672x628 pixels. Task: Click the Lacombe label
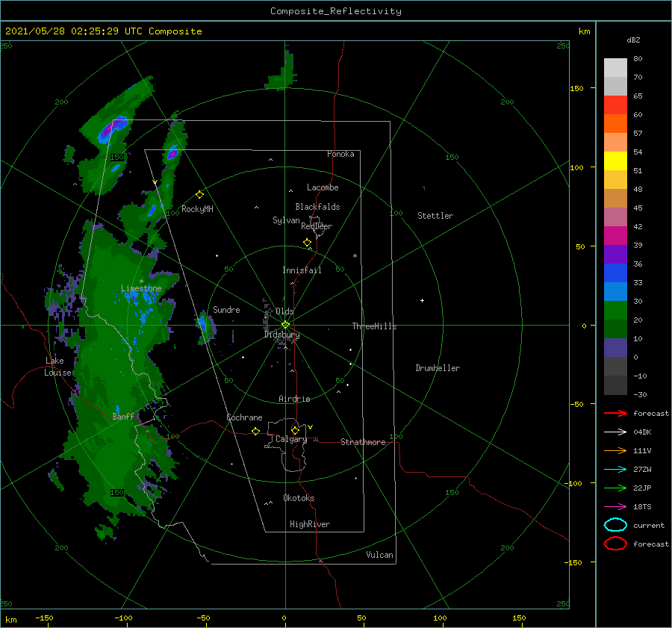pos(323,187)
